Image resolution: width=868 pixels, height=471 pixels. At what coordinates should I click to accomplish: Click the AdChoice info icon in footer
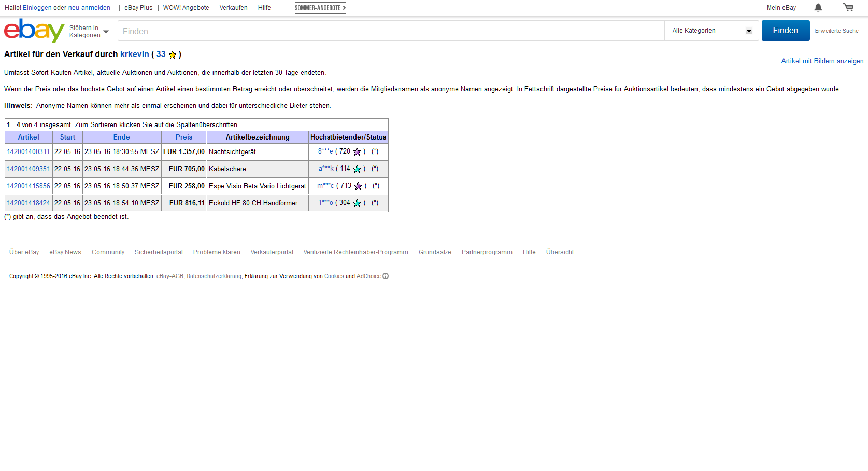(x=386, y=276)
